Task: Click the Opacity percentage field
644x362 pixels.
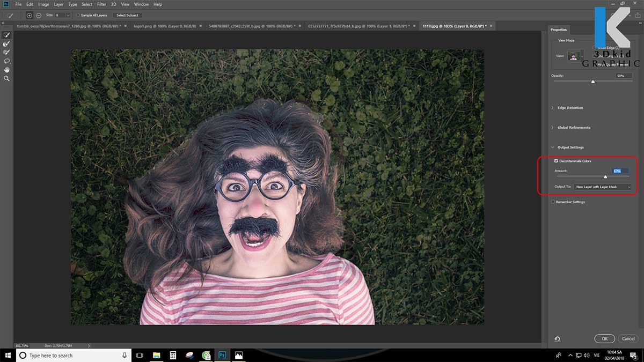Action: (x=623, y=76)
